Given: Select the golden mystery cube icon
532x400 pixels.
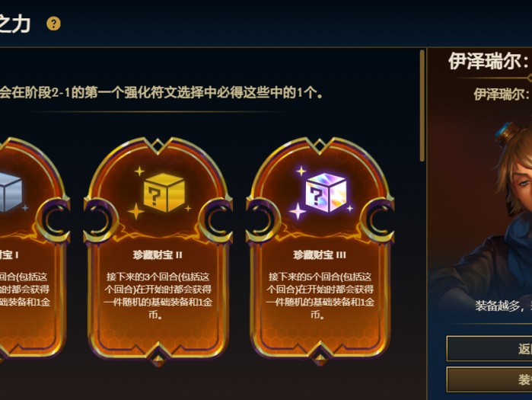Looking at the screenshot, I should pos(164,193).
